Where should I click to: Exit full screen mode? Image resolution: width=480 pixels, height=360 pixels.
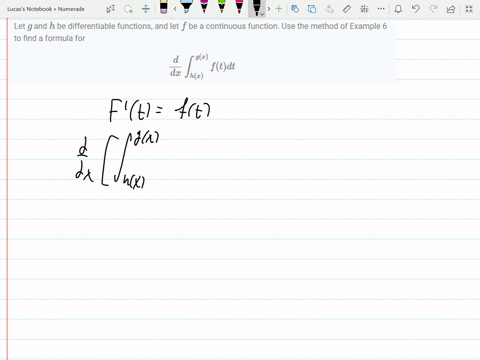click(469, 9)
